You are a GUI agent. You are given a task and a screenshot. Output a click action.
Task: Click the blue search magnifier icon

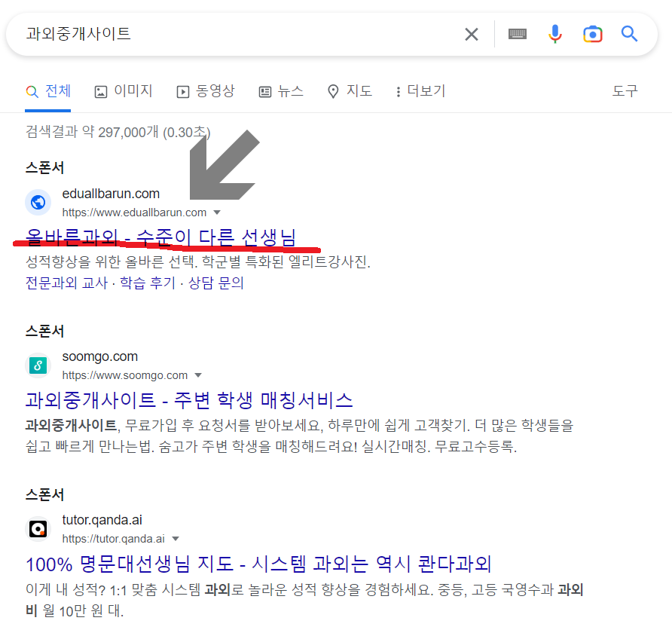click(629, 33)
